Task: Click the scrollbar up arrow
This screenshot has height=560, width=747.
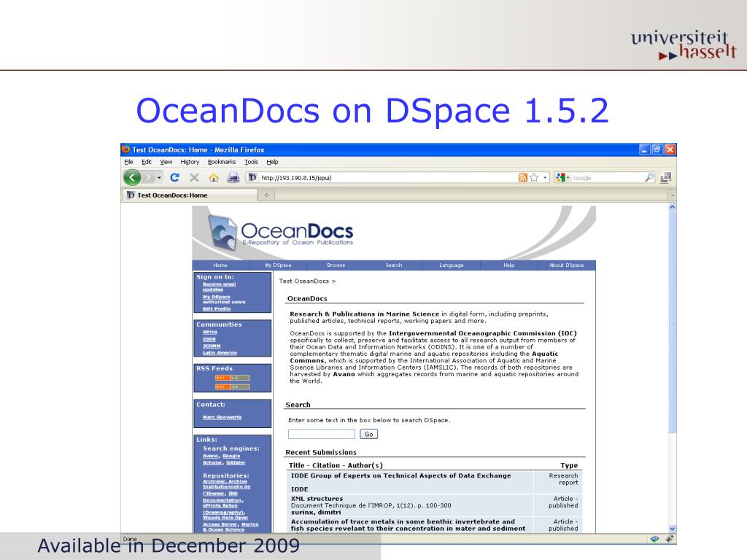Action: [672, 207]
